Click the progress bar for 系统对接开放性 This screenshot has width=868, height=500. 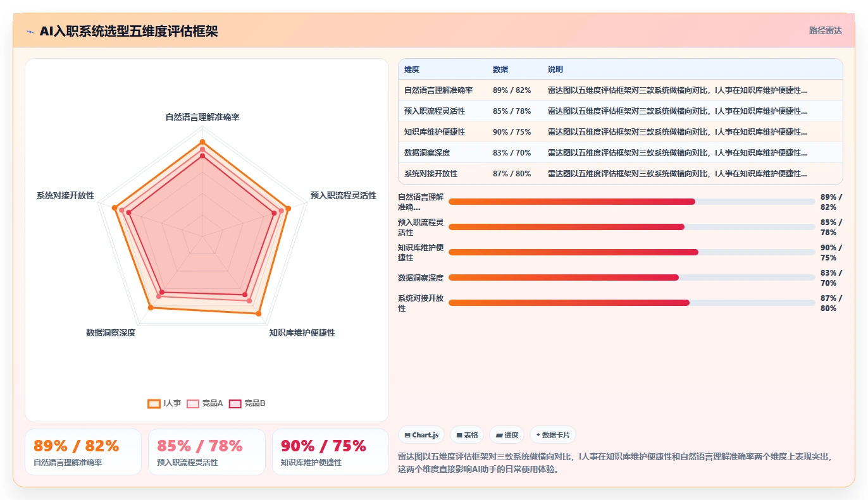click(x=632, y=303)
